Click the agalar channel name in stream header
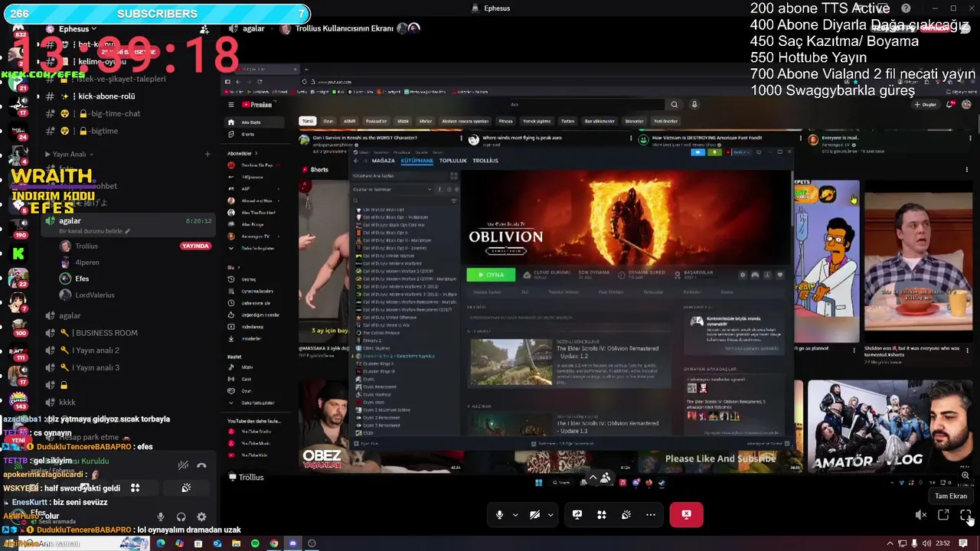Image resolution: width=980 pixels, height=551 pixels. click(x=253, y=28)
